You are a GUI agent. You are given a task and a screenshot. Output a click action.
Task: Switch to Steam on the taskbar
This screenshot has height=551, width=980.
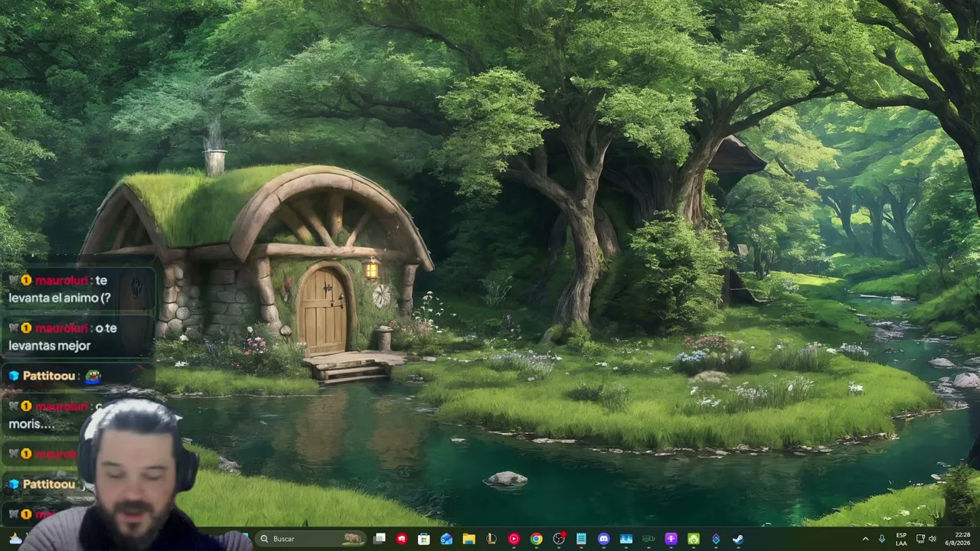click(x=738, y=539)
